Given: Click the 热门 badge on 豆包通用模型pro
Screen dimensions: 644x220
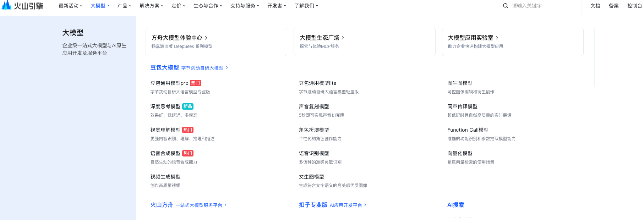Looking at the screenshot, I should pyautogui.click(x=196, y=83).
